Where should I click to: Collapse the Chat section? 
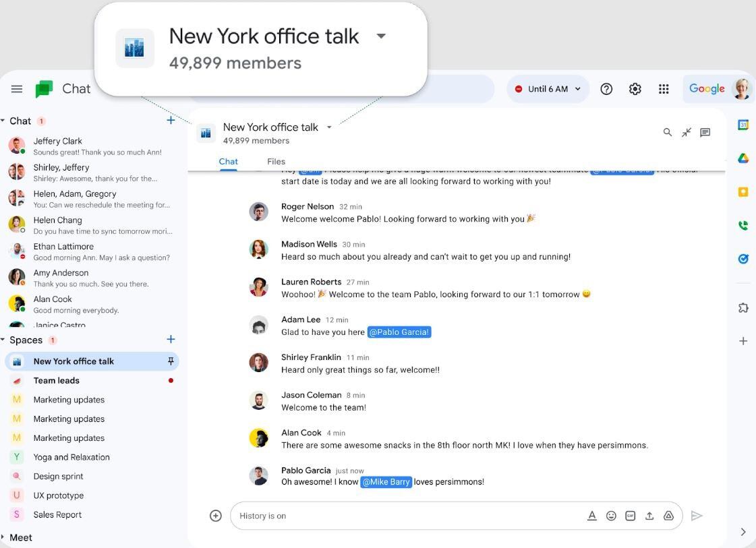[3, 121]
